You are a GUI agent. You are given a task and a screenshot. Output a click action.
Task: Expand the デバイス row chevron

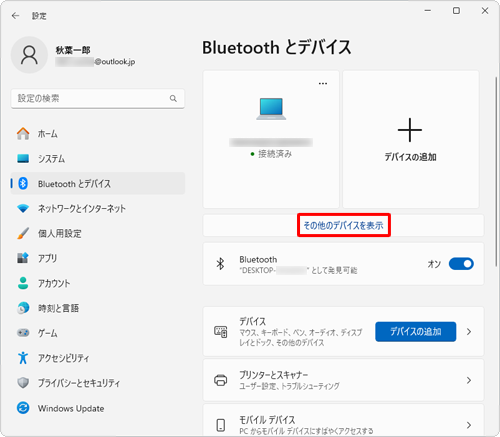click(x=469, y=332)
